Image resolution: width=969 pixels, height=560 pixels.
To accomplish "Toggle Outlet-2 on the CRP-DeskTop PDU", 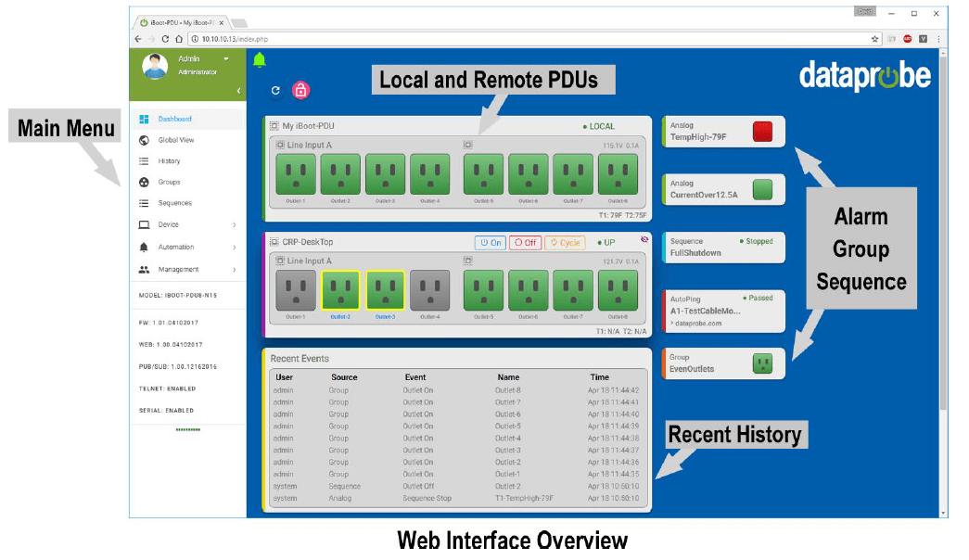I will pos(339,292).
